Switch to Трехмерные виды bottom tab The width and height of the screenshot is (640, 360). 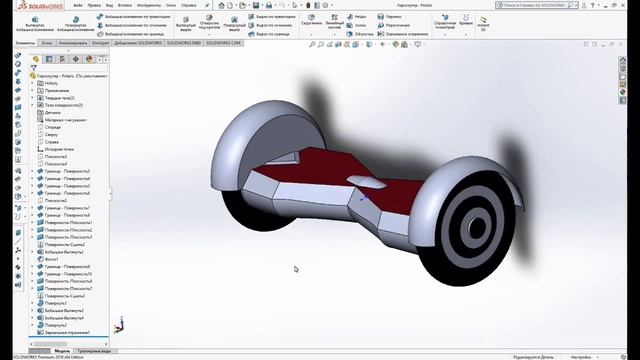[94, 351]
